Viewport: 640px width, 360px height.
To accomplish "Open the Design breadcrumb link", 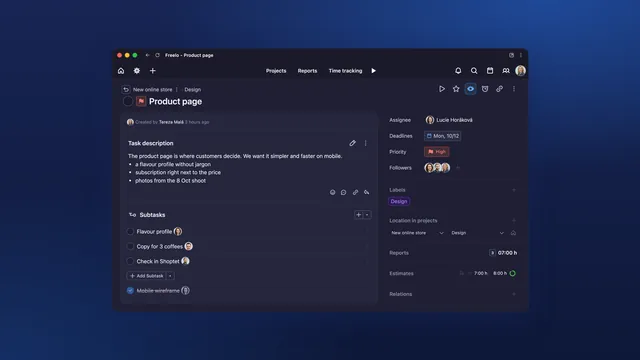I will (193, 89).
